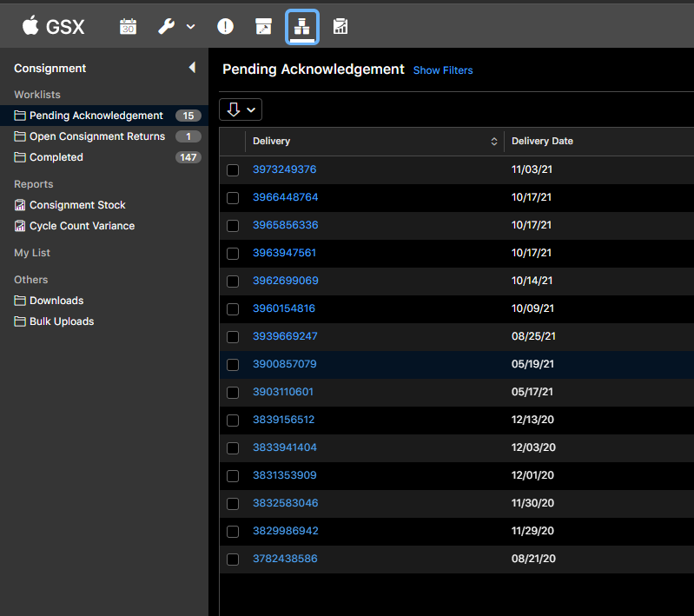Open Consignment Stock report
The image size is (694, 616).
click(x=77, y=205)
